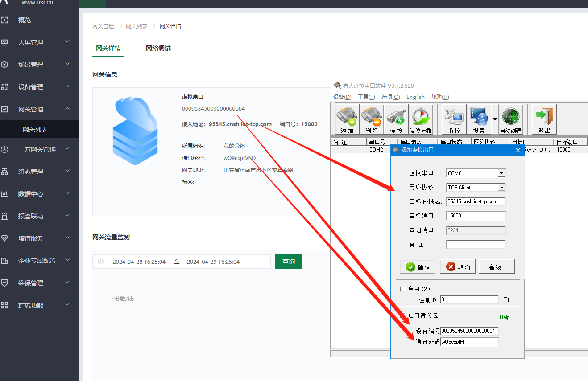
Task: Click the clock icon in date range field
Action: pos(100,262)
